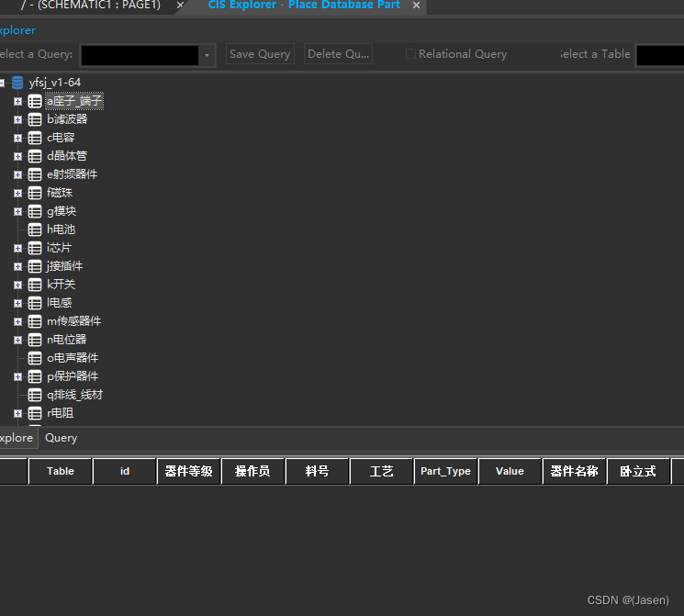Enable the Relational Query checkbox
Screen dimensions: 684x616
tap(410, 54)
